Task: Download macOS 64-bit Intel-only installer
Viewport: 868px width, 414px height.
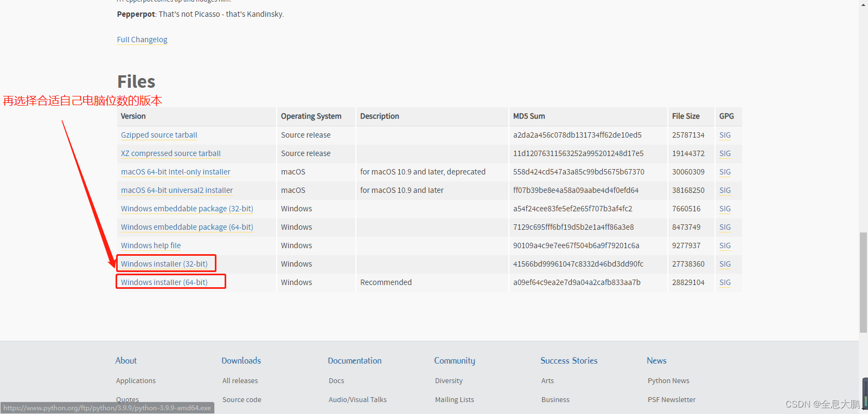Action: pos(176,172)
